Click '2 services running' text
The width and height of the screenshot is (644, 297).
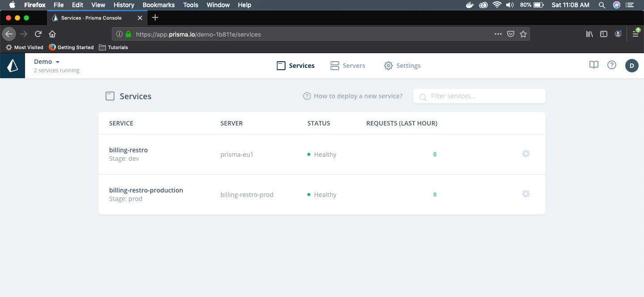pyautogui.click(x=57, y=71)
